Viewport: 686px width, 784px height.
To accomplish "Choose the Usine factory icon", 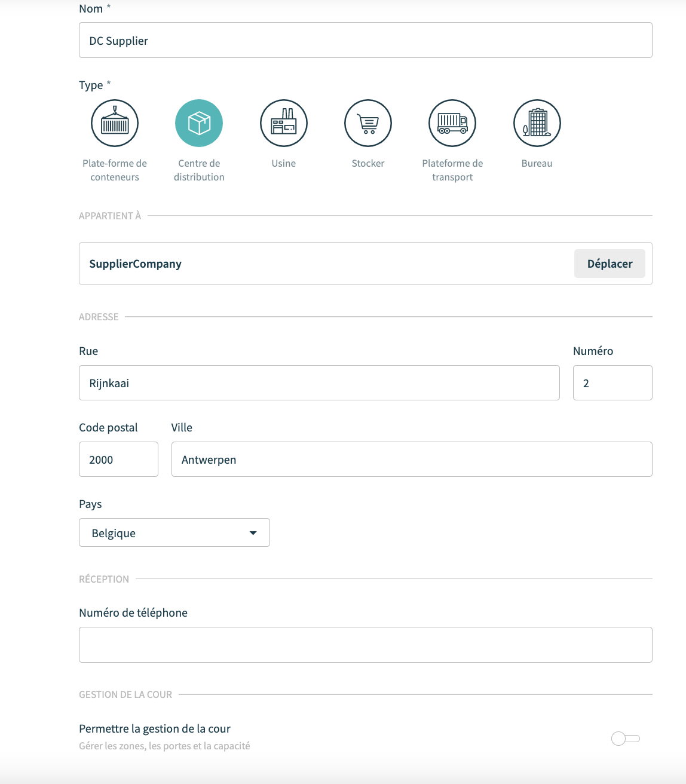I will tap(284, 123).
